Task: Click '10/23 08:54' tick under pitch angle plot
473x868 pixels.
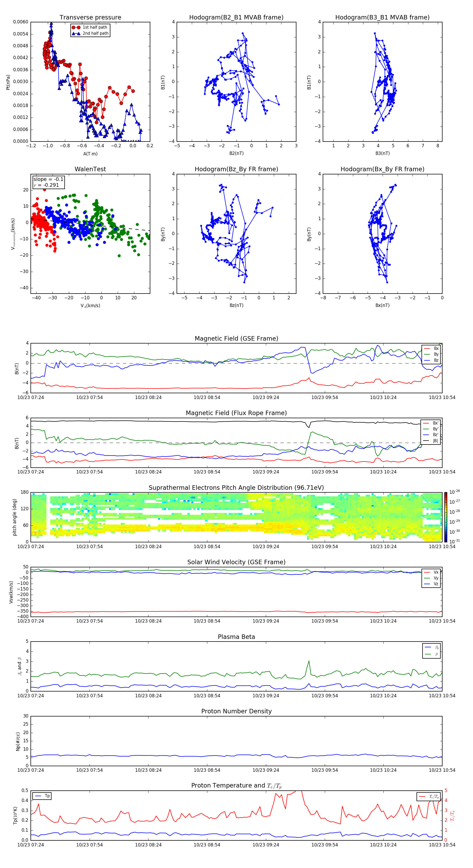Action: click(207, 547)
